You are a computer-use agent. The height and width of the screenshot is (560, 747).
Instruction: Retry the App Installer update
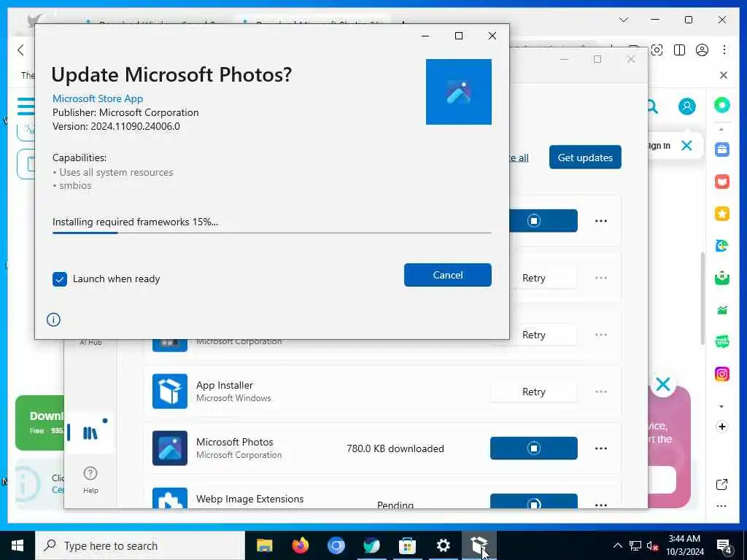tap(533, 392)
